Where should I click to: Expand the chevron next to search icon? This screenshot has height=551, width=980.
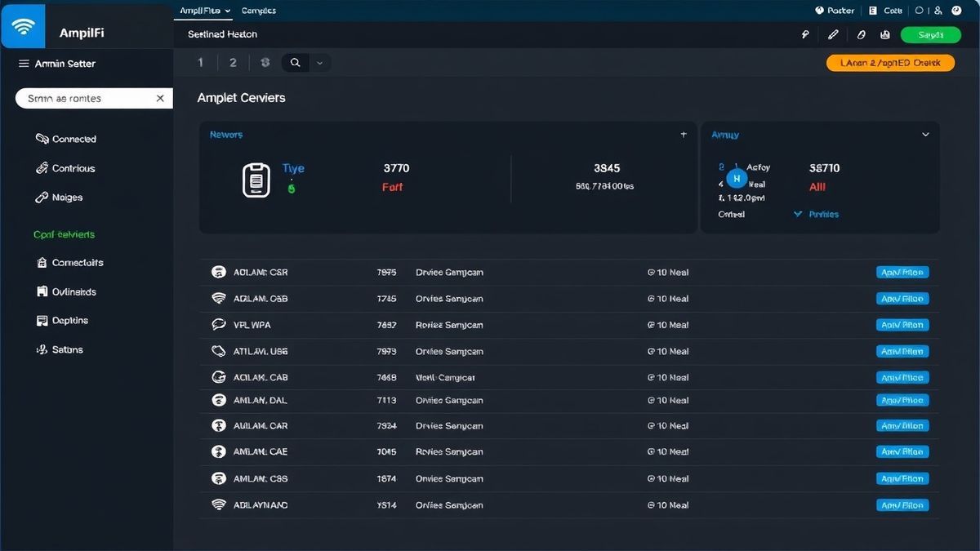[x=319, y=63]
